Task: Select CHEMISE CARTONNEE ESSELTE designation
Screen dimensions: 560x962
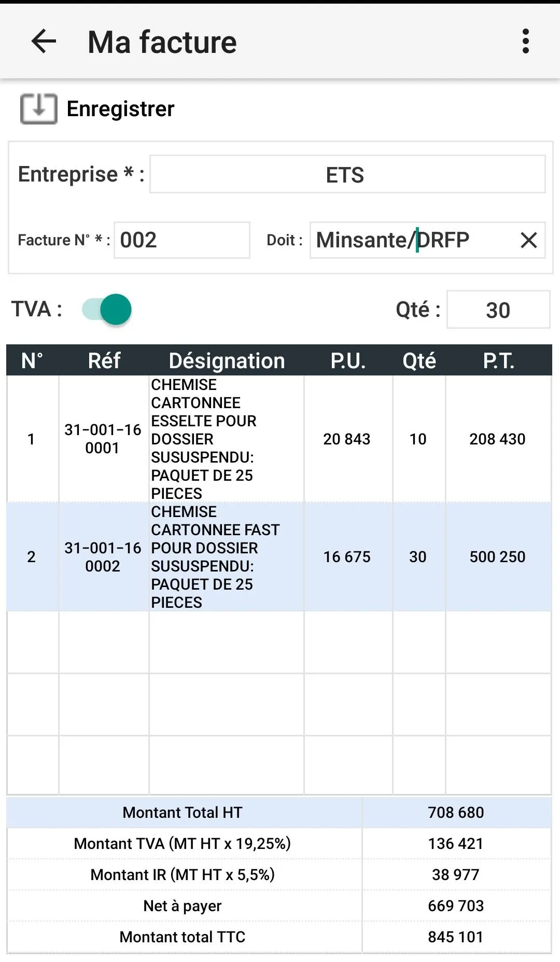Action: point(227,439)
